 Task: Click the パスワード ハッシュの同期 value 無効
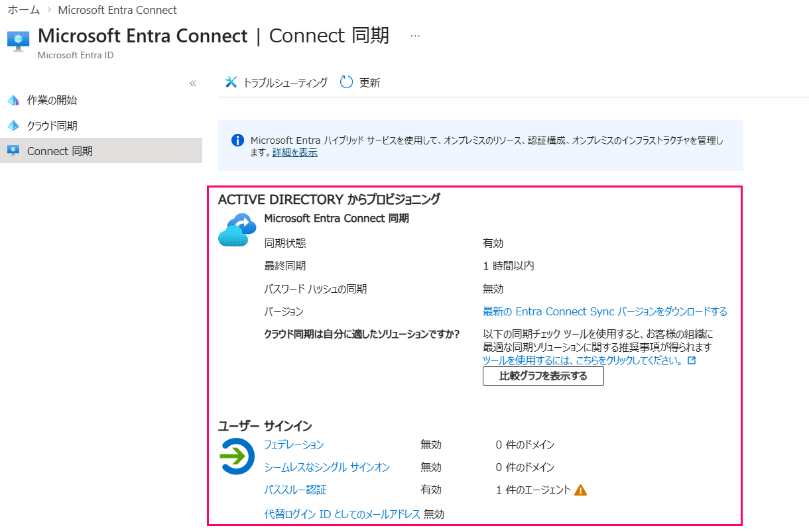pyautogui.click(x=493, y=289)
